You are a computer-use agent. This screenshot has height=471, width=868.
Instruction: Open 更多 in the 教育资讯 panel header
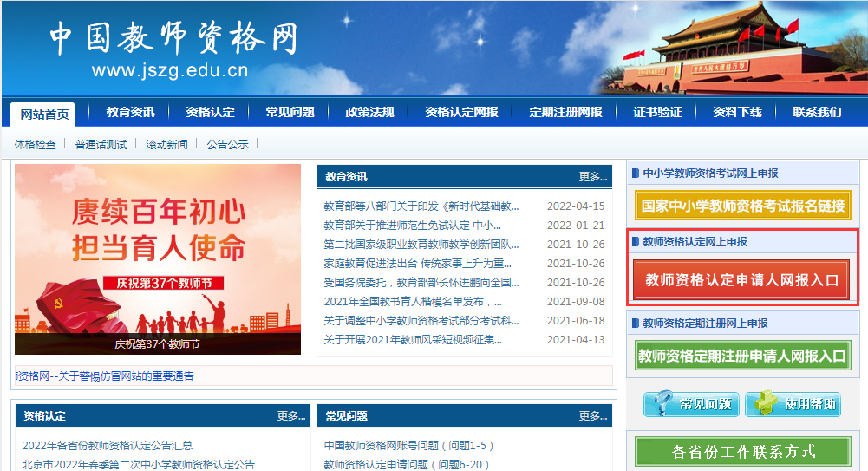click(593, 177)
